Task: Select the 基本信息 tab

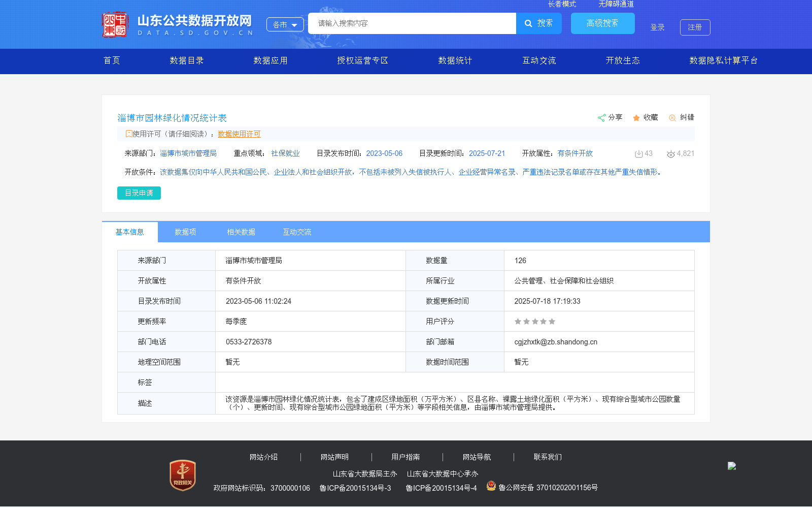Action: 130,232
